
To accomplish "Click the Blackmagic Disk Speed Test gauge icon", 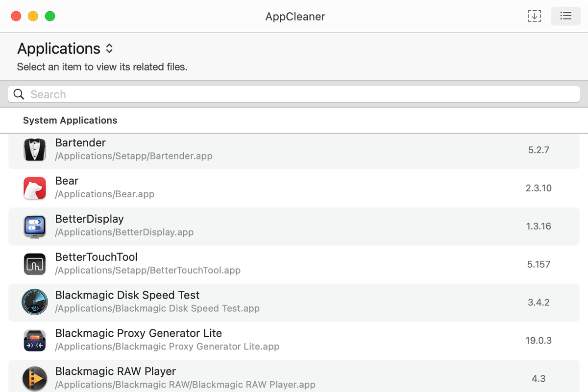I will point(35,302).
